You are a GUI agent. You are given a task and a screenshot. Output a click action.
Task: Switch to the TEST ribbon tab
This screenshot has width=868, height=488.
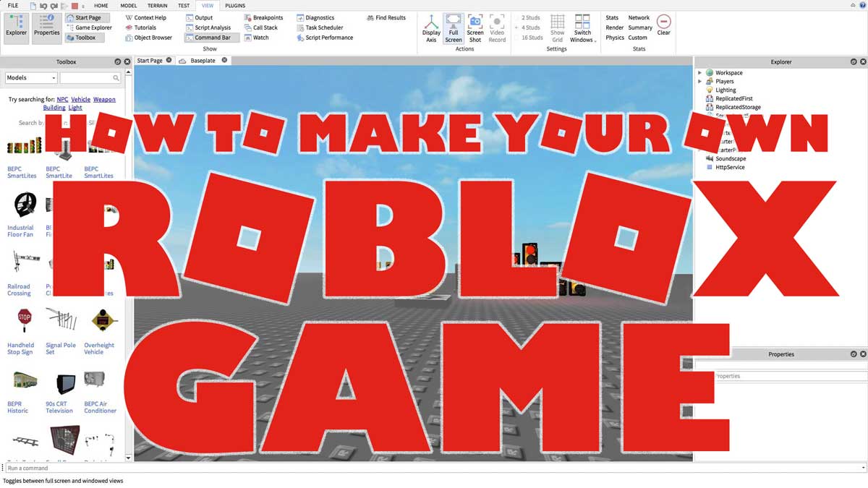click(184, 5)
